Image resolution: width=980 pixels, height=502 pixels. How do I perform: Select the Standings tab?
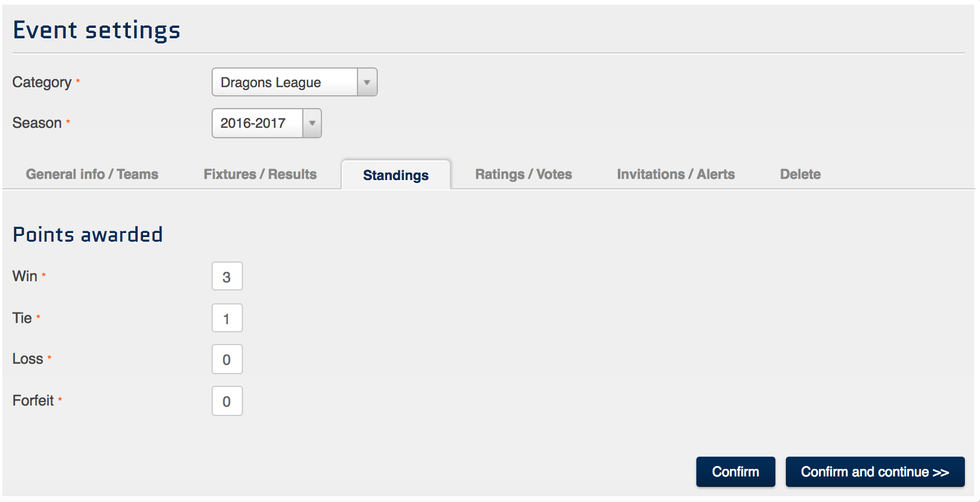(396, 175)
